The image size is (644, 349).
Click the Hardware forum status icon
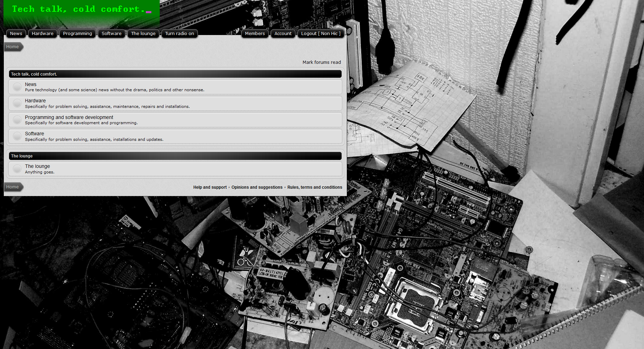[x=17, y=103]
